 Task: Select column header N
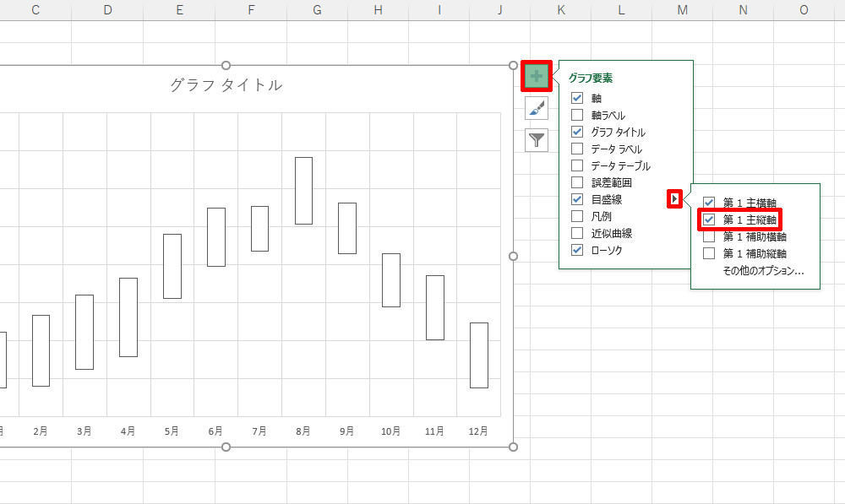point(743,9)
